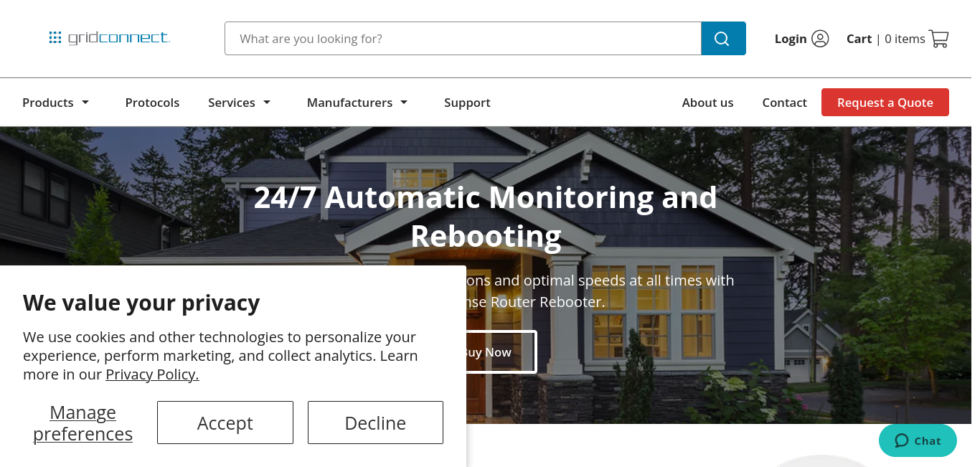Expand the Services dropdown arrow

(267, 103)
